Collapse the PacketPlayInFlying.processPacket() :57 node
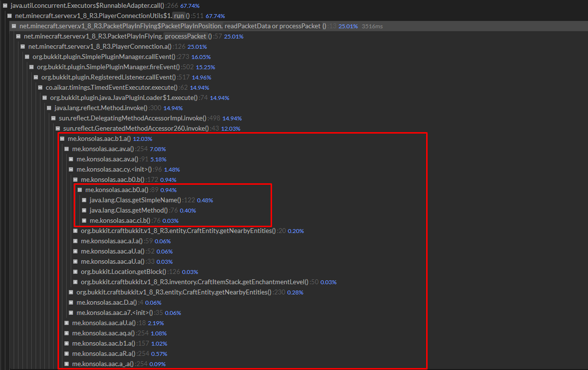Screen dimensions: 588x370 18,36
